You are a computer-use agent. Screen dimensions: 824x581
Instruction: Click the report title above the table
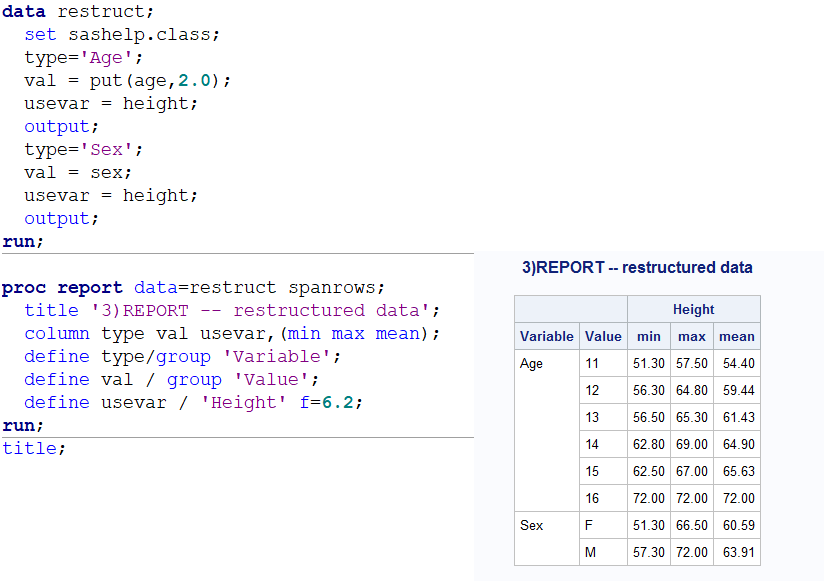point(637,267)
